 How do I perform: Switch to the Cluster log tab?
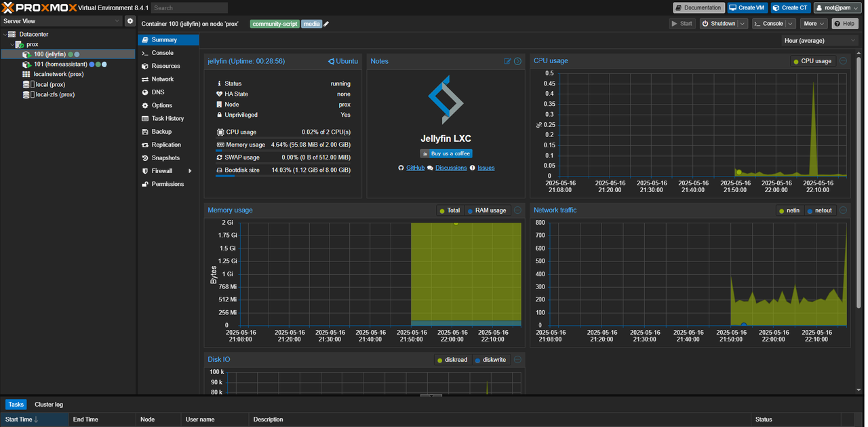pos(49,405)
